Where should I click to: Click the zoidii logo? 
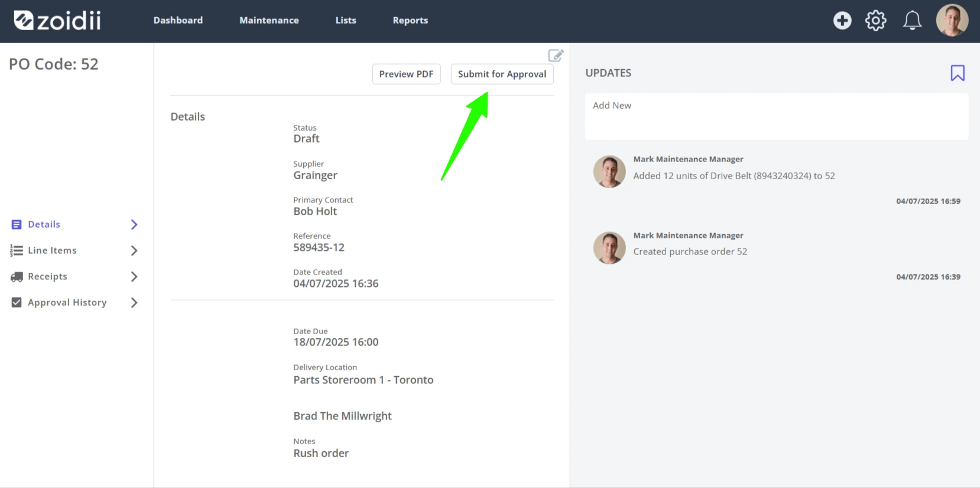point(57,21)
